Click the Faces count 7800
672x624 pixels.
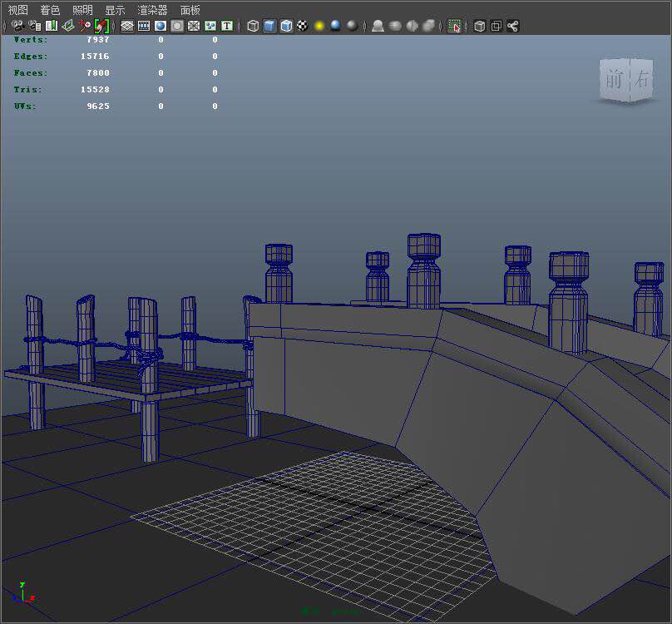coord(98,73)
